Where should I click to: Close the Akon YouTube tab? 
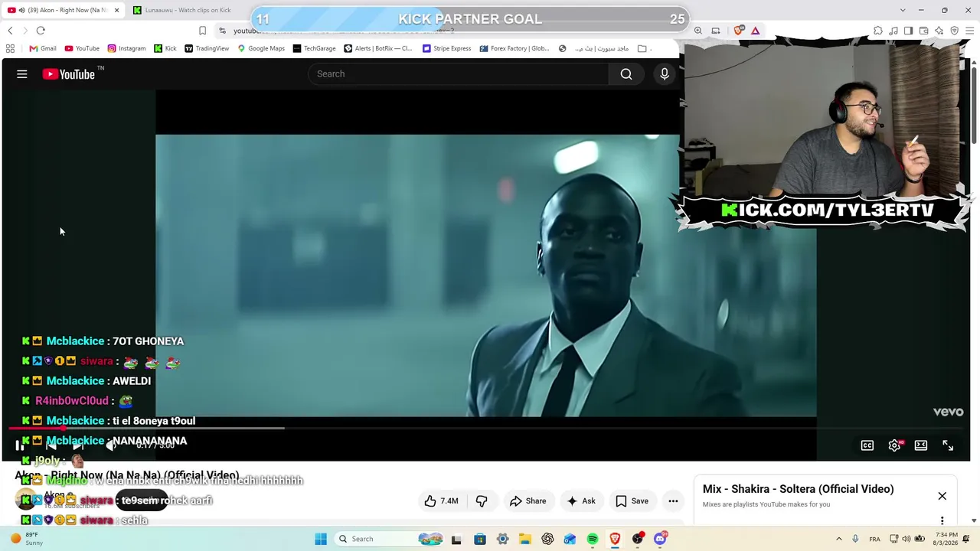(x=117, y=10)
